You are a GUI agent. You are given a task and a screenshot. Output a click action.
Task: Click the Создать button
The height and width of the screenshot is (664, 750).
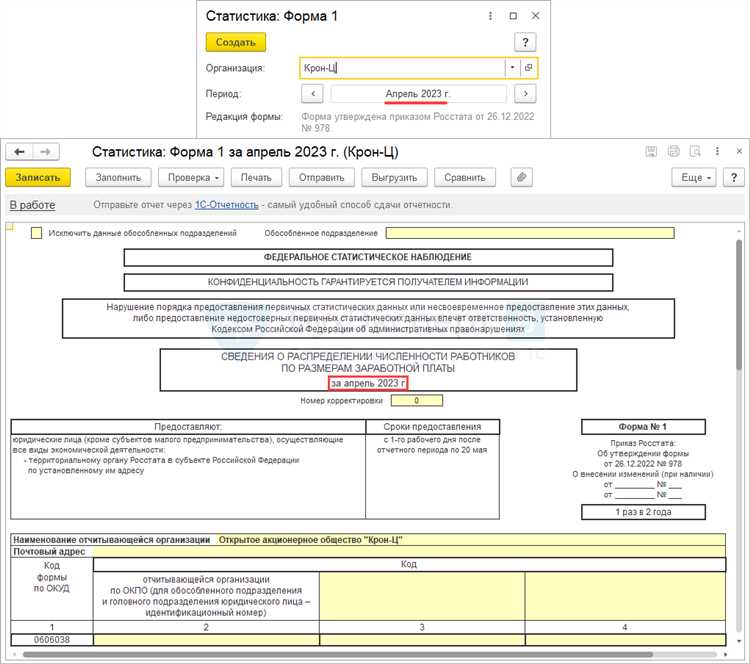click(236, 42)
